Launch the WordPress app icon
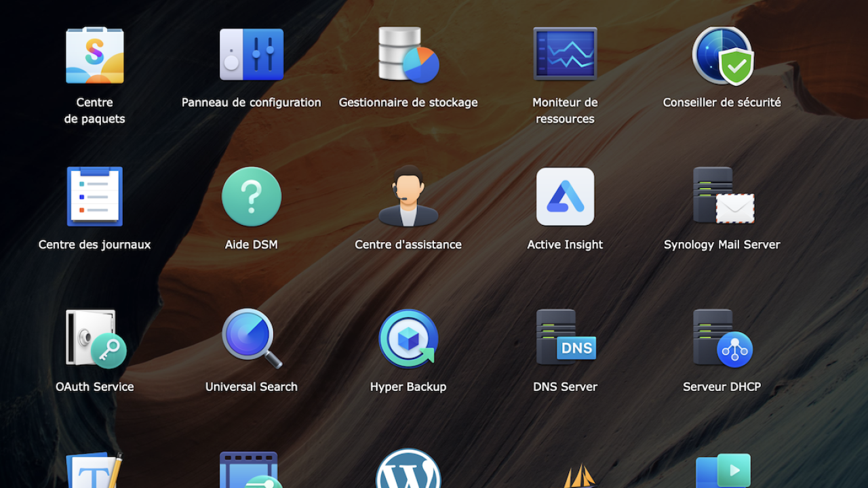 pos(408,468)
